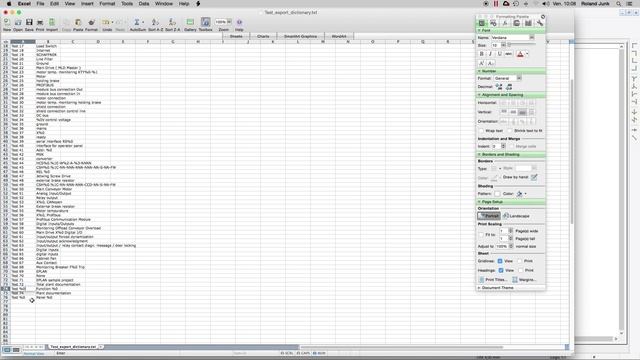
Task: Switch to the SmartArt Graphics tab
Action: point(300,36)
